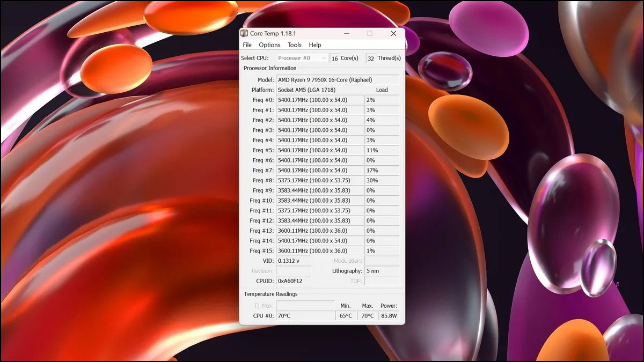
Task: Click the Freq #2 frequency value
Action: pyautogui.click(x=320, y=120)
